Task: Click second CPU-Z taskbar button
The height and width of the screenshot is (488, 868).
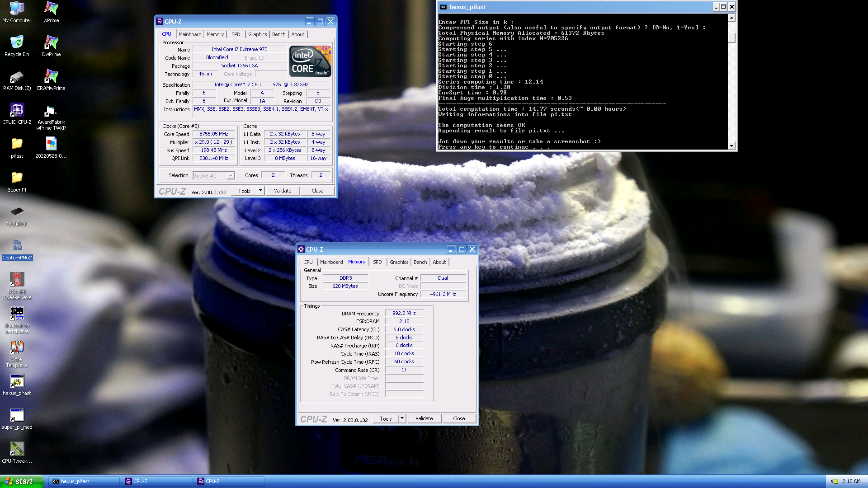Action: tap(229, 481)
